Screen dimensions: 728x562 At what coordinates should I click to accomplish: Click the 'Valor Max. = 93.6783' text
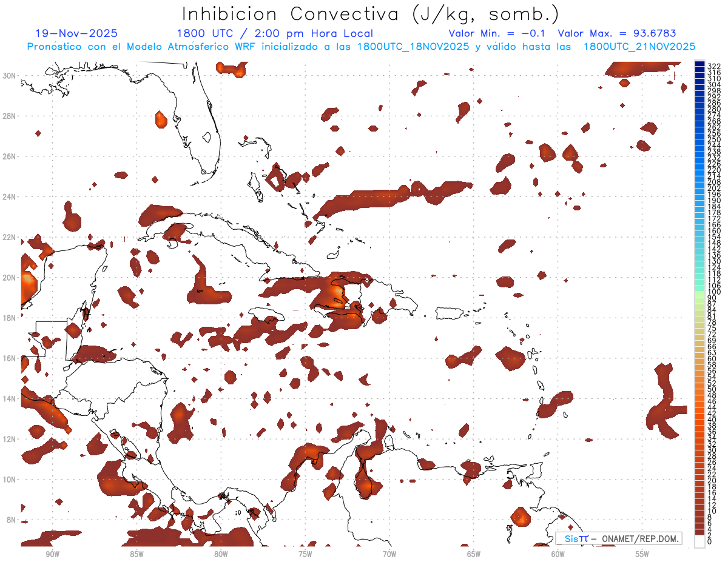coord(617,33)
